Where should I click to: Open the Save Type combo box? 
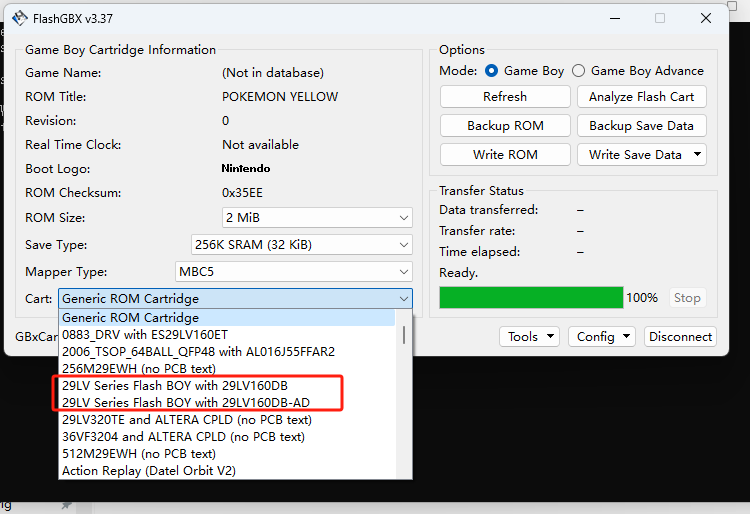(x=301, y=245)
